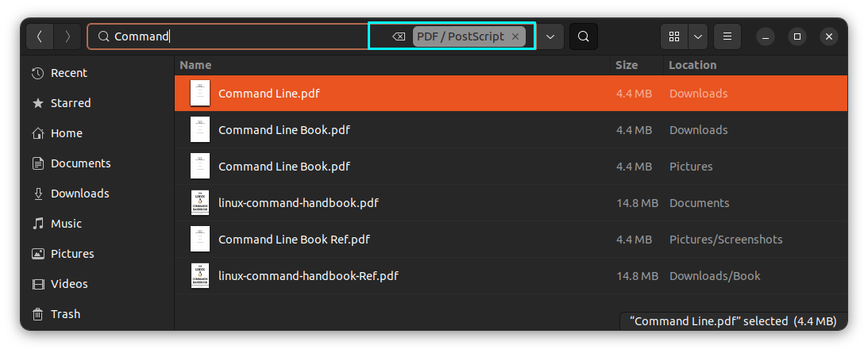Viewport: 868px width, 353px height.
Task: Select linux-command-handbook.pdf in Documents
Action: [511, 203]
